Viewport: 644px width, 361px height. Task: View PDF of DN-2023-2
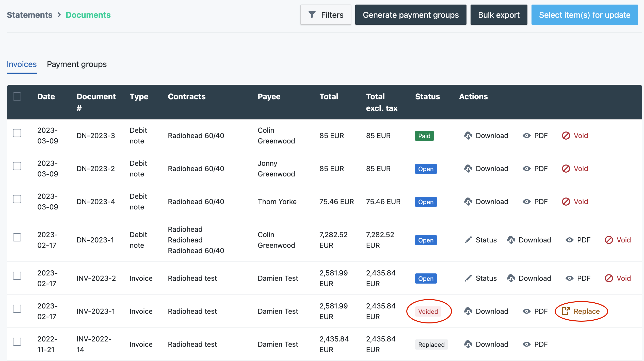(x=535, y=169)
